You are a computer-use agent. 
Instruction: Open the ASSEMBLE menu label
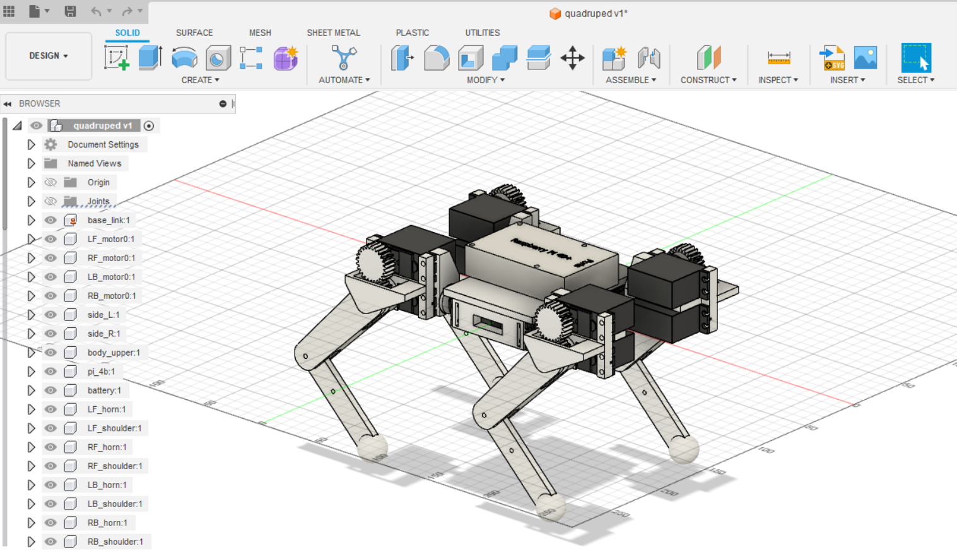pos(631,80)
